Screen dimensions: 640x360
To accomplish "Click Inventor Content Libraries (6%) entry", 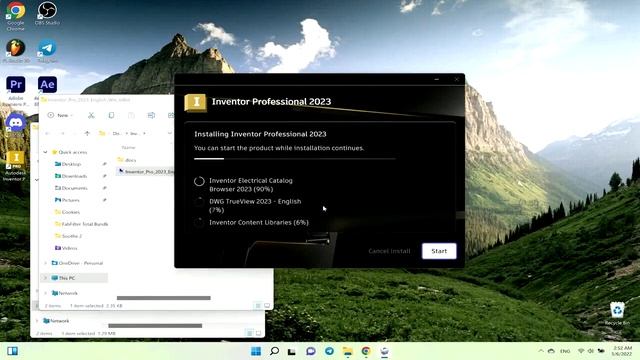I will click(x=259, y=222).
